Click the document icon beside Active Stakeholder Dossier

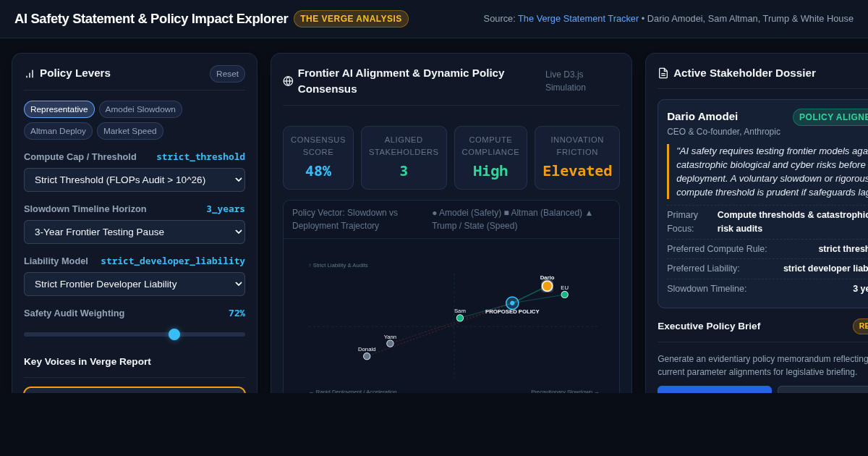click(x=663, y=73)
